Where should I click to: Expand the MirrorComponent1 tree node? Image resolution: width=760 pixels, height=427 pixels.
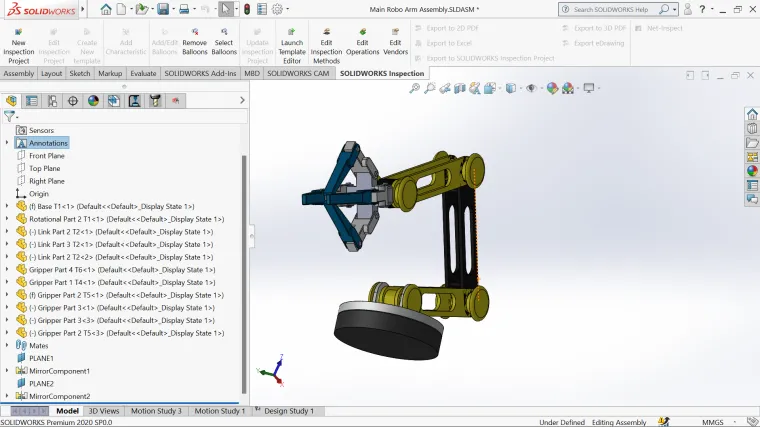7,371
